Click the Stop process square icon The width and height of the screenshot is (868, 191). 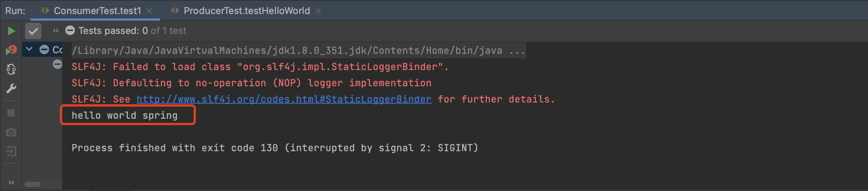pyautogui.click(x=11, y=113)
